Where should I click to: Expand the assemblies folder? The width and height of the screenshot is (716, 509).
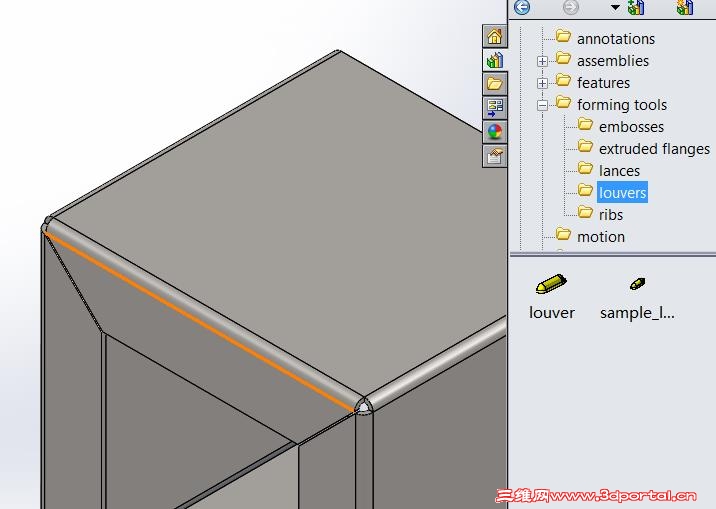click(542, 61)
